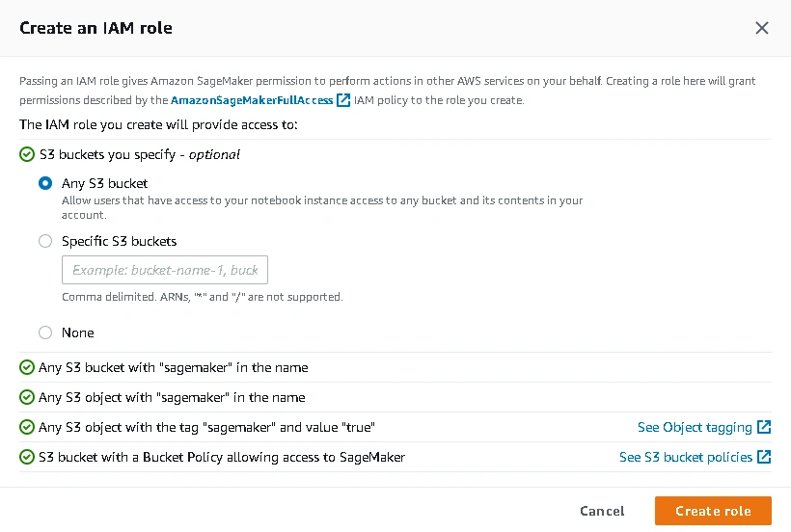This screenshot has height=532, width=791.
Task: Select the None radio option
Action: pos(45,332)
